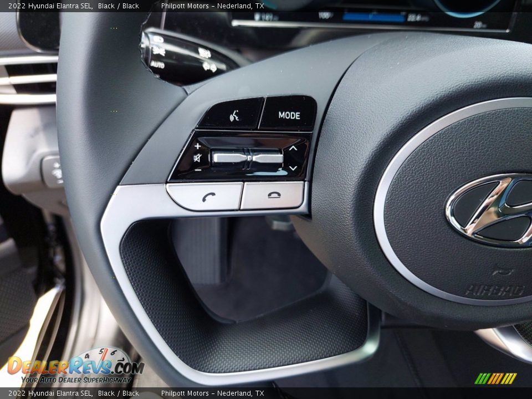Toggle mute with the volume rocker
This screenshot has width=532, height=399.
pyautogui.click(x=248, y=157)
